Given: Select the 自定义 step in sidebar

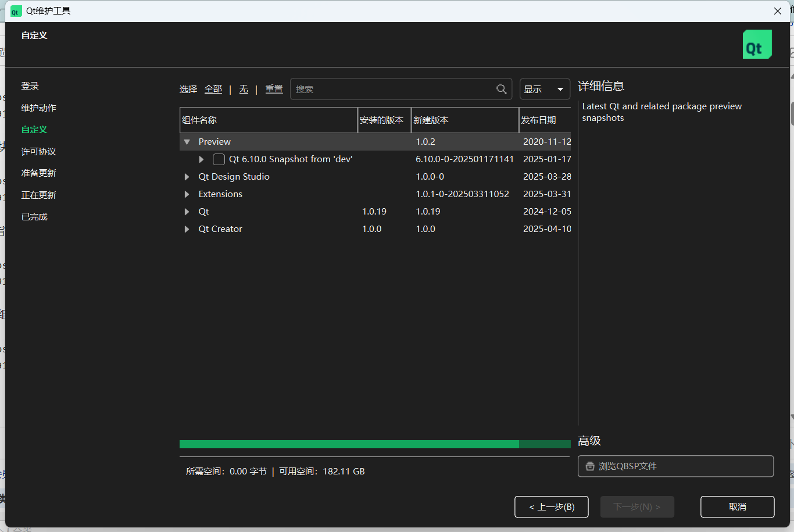Looking at the screenshot, I should coord(34,130).
